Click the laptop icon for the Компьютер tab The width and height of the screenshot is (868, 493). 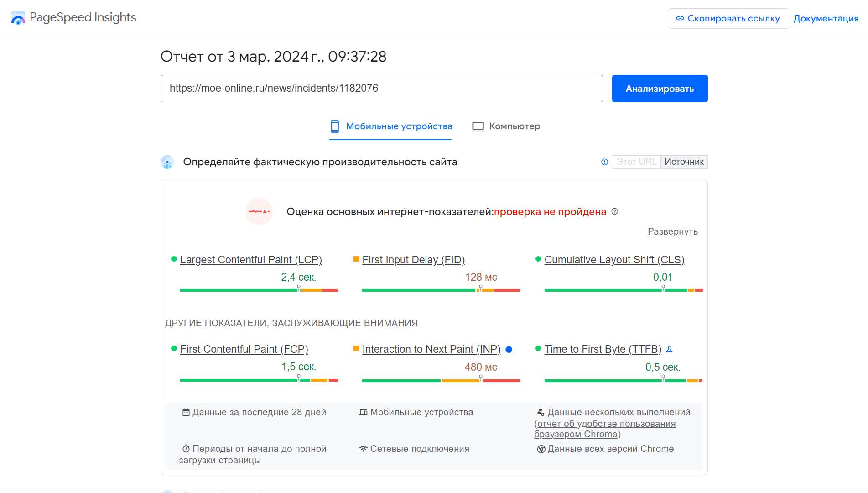[478, 126]
